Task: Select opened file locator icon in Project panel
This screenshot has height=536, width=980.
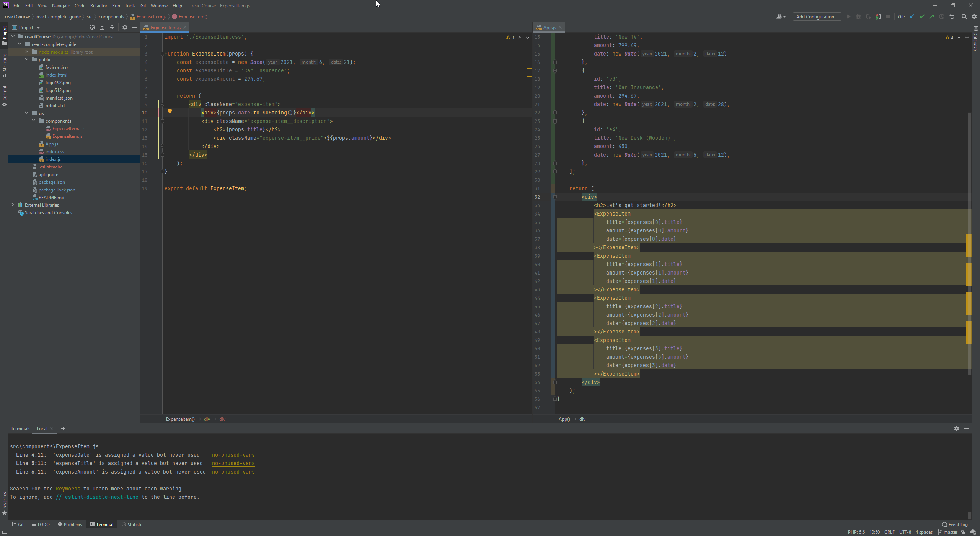Action: coord(92,27)
